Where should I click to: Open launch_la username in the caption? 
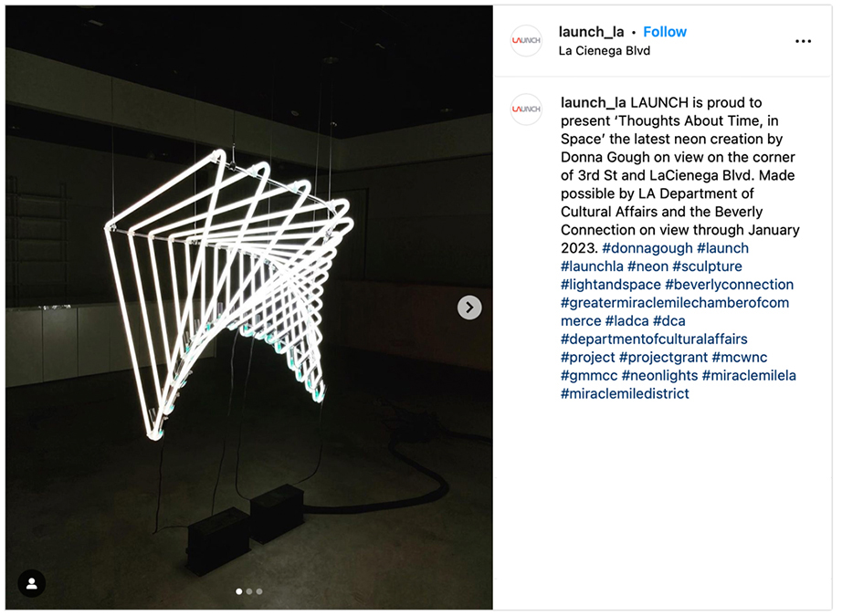(594, 102)
